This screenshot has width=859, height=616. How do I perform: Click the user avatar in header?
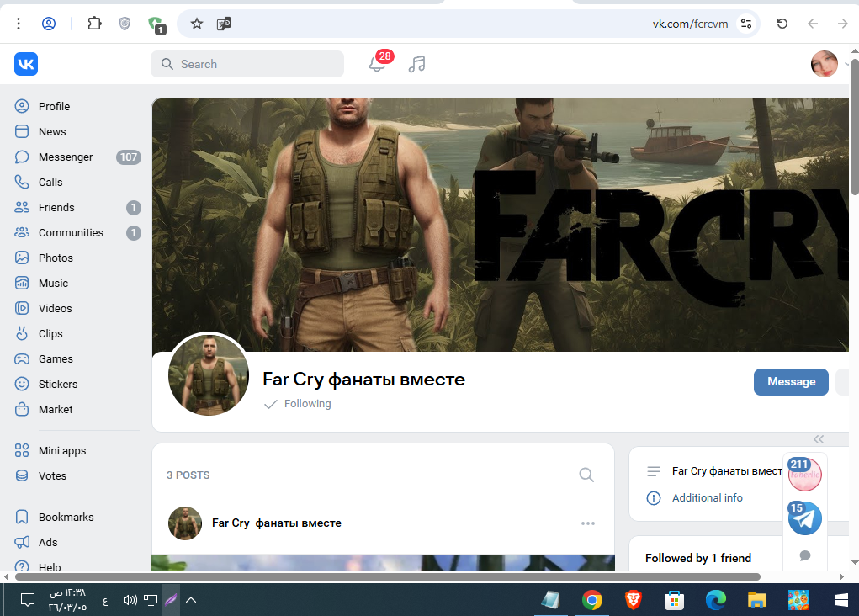(824, 64)
